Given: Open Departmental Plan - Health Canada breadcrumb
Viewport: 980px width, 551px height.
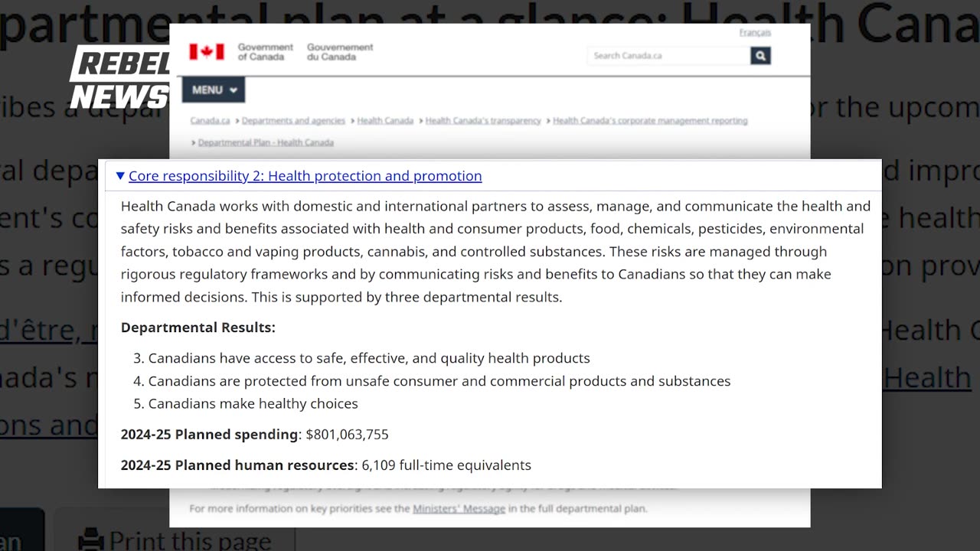Looking at the screenshot, I should (x=266, y=142).
